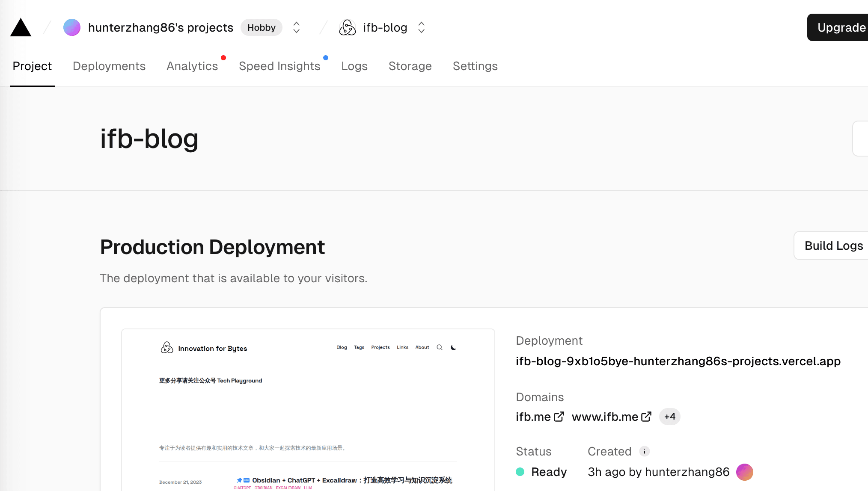Click the info icon beside Created
The height and width of the screenshot is (491, 868).
[644, 451]
